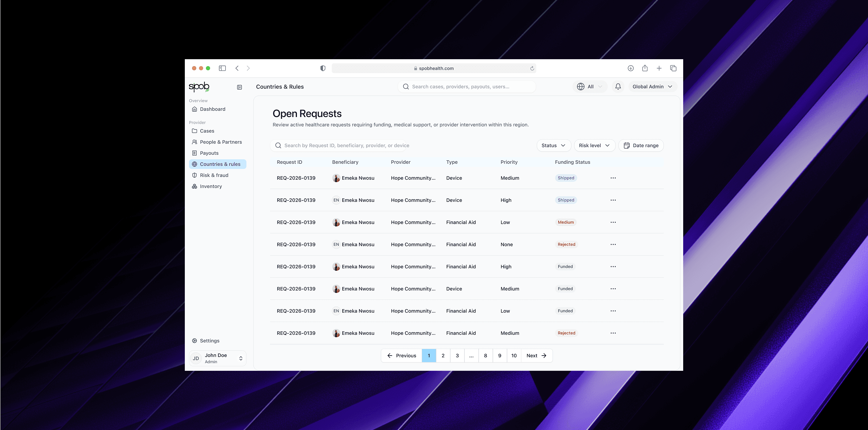Screen dimensions: 868x430
Task: Open row menu for None priority Rejected request
Action: [x=613, y=244]
